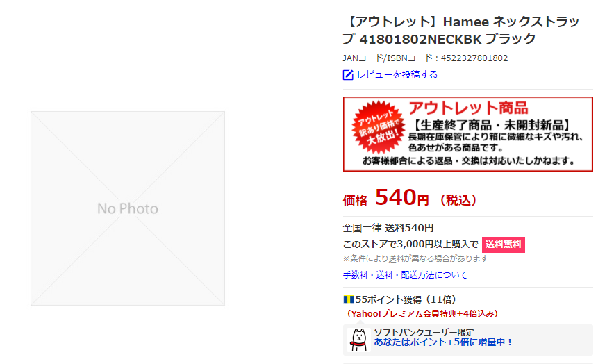
Task: Click the 540円 price
Action: pos(401,198)
